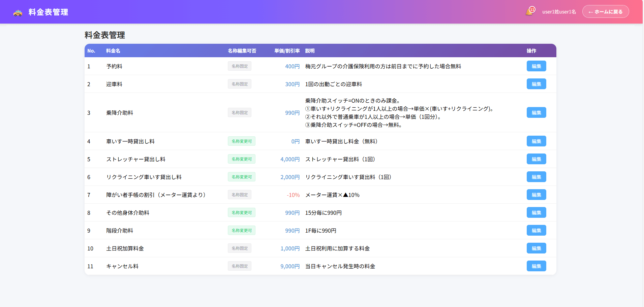Edit the 予約料 row
Viewport: 644px width, 307px height.
(x=536, y=66)
